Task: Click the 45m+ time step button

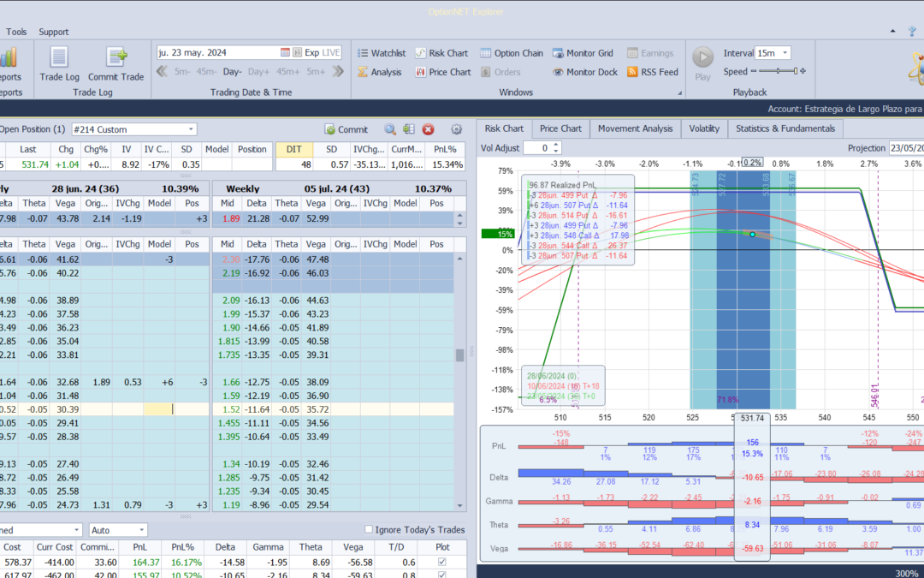Action: pyautogui.click(x=288, y=71)
